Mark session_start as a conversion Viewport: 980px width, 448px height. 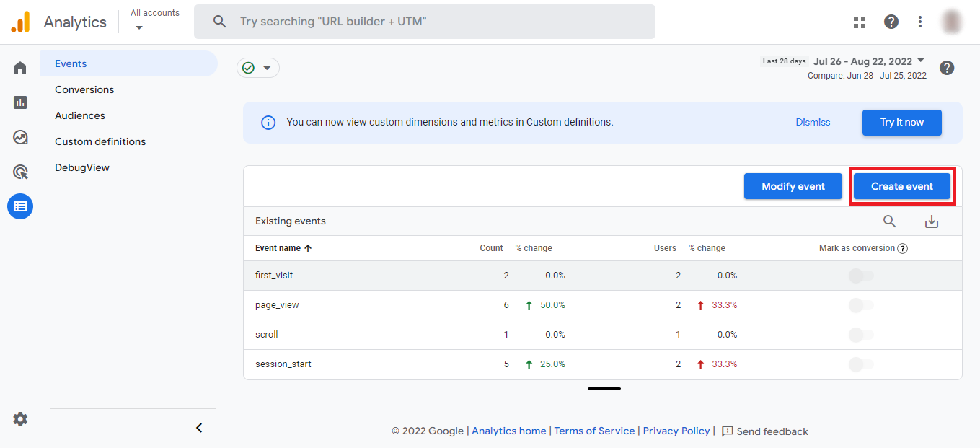point(861,364)
